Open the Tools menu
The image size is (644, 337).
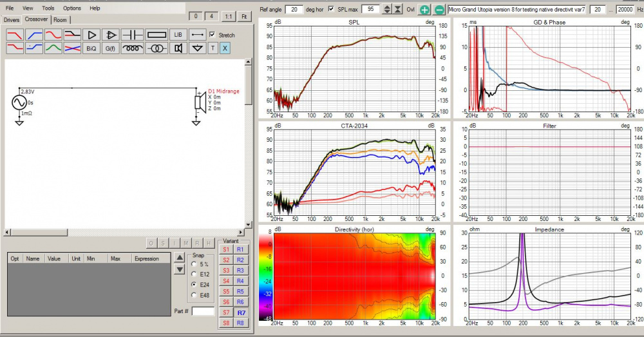48,8
